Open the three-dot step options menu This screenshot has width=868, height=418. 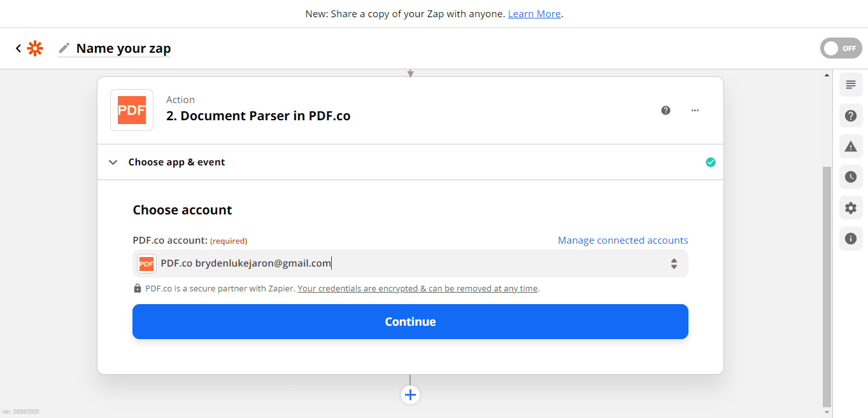click(695, 110)
